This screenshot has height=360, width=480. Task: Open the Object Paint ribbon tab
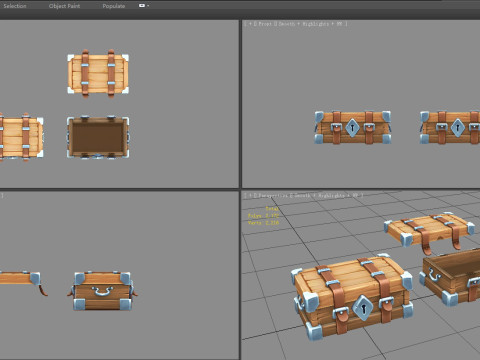pyautogui.click(x=64, y=6)
